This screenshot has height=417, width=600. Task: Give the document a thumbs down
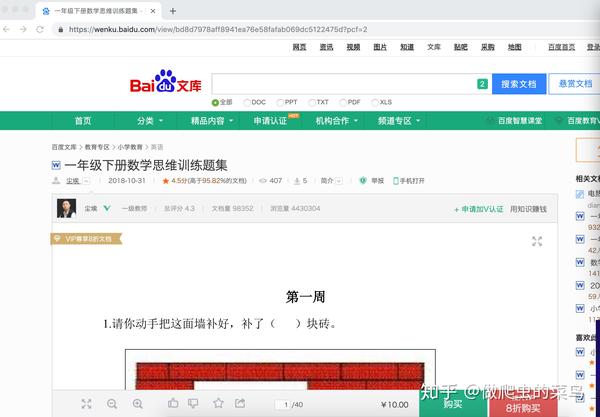(194, 403)
